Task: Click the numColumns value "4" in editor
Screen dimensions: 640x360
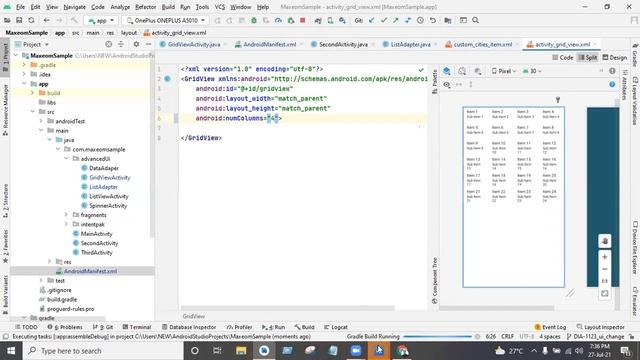Action: coord(273,118)
